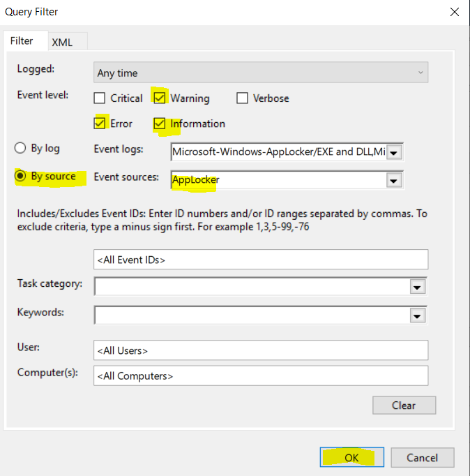
Task: Open the Logged time dropdown
Action: pyautogui.click(x=261, y=73)
